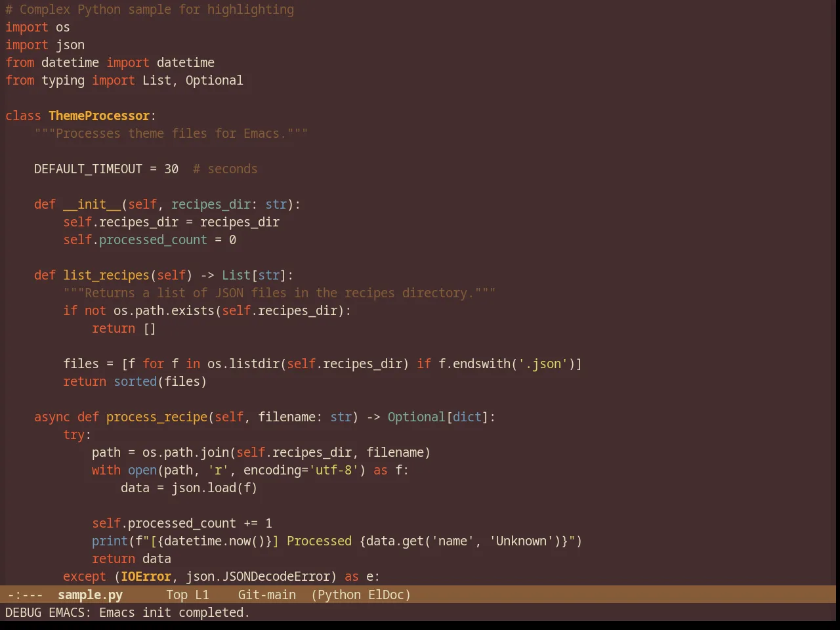The height and width of the screenshot is (630, 840).
Task: Click 'self.processed_count = 0' line
Action: coord(150,240)
